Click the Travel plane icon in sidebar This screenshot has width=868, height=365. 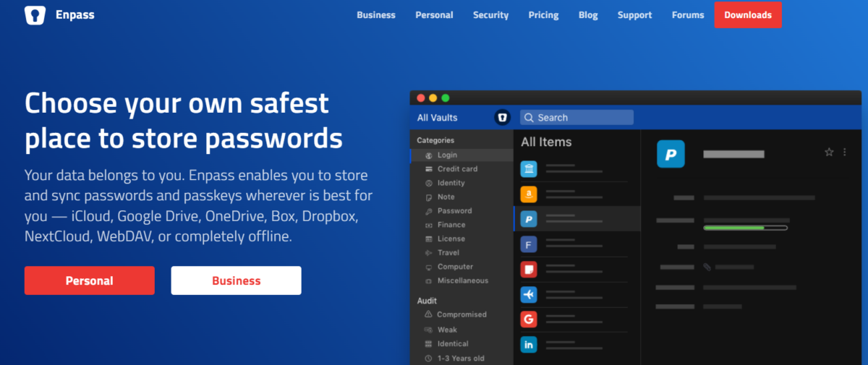[x=429, y=253]
